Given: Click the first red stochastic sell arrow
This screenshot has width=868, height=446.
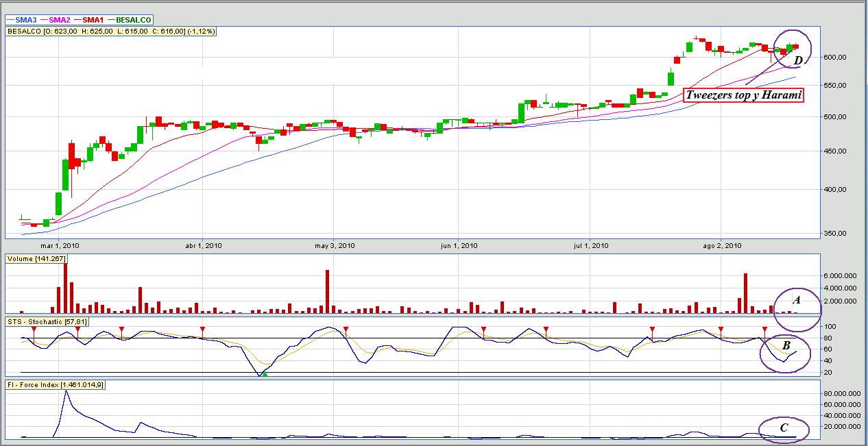Looking at the screenshot, I should click(x=34, y=331).
